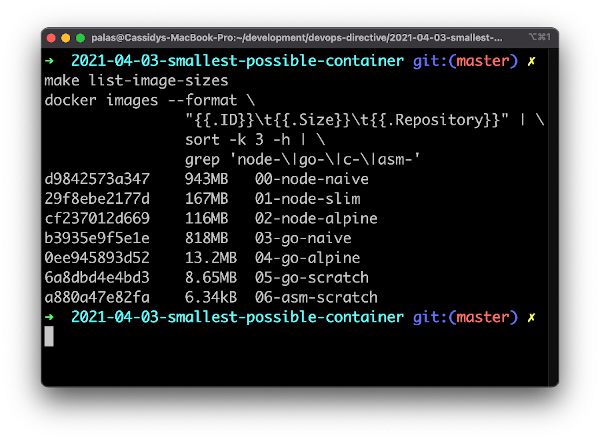Click the 02-node-alpine repository name
This screenshot has width=600, height=441.
pyautogui.click(x=316, y=219)
